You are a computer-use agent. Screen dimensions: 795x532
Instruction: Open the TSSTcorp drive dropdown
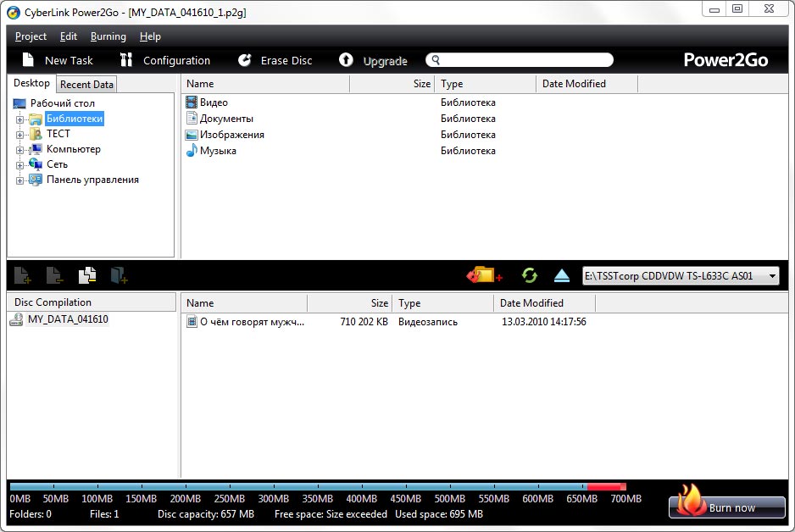[772, 276]
